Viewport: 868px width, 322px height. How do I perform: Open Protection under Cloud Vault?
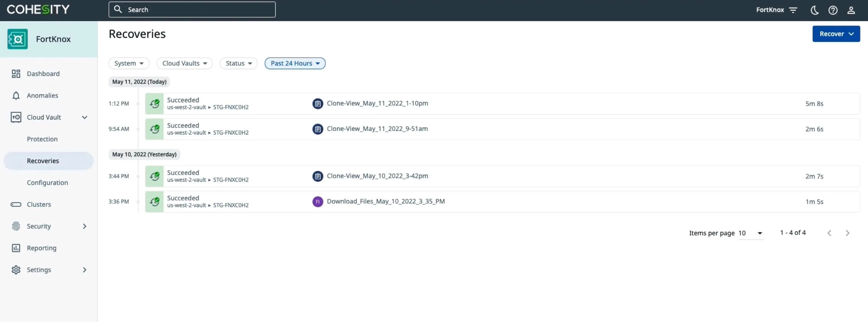(x=42, y=139)
